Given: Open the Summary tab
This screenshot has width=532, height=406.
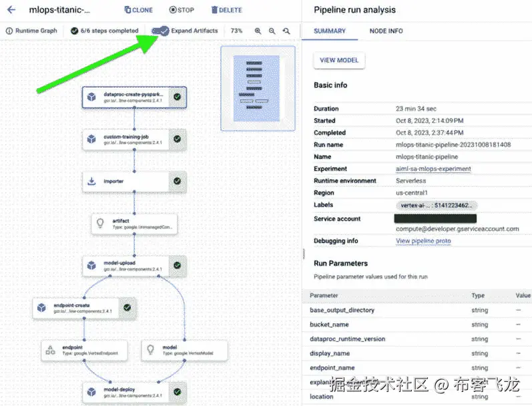Looking at the screenshot, I should [x=330, y=31].
